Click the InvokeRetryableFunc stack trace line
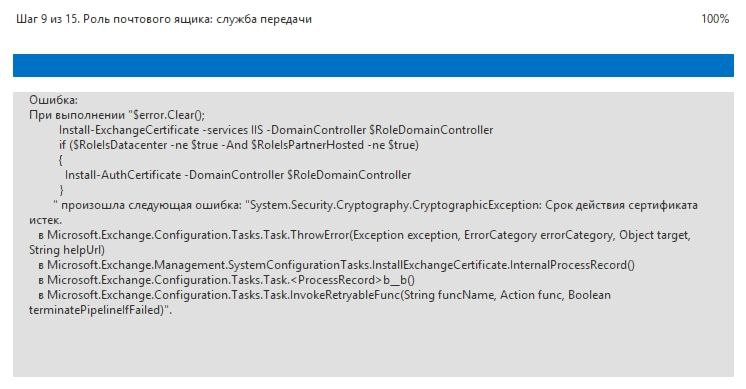 (324, 295)
